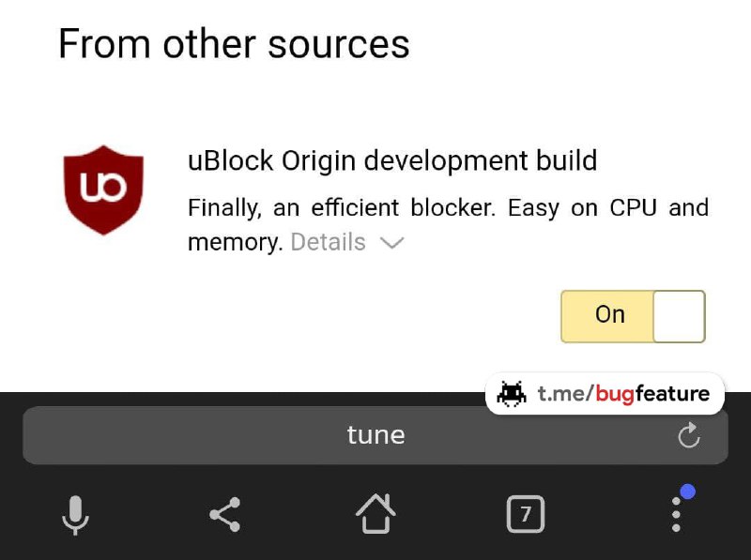The image size is (751, 560).
Task: Click the "From other sources" heading
Action: coord(234,44)
